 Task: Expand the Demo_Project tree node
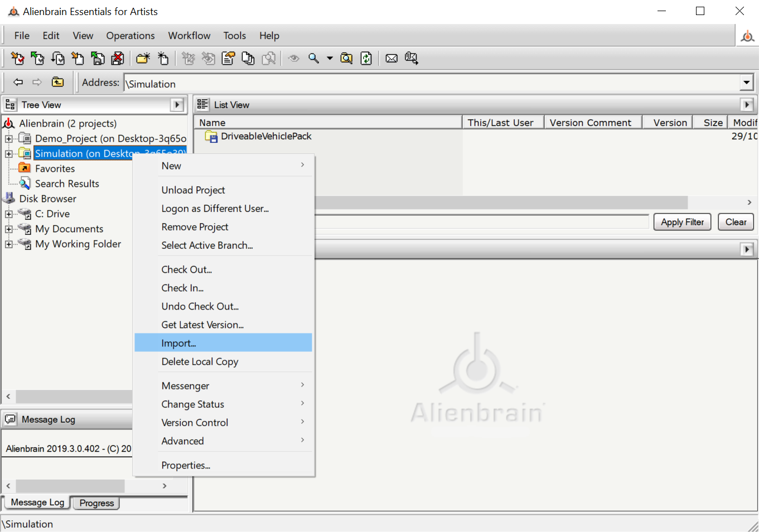[x=9, y=139]
